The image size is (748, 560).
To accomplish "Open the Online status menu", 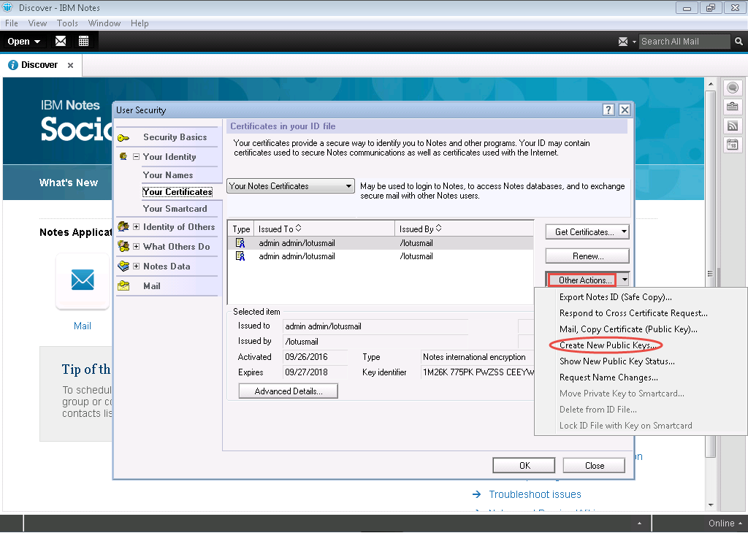I will [725, 523].
